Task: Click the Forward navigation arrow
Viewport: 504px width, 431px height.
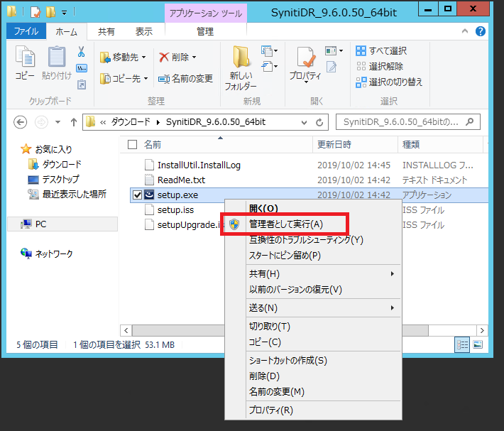Action: pyautogui.click(x=41, y=122)
